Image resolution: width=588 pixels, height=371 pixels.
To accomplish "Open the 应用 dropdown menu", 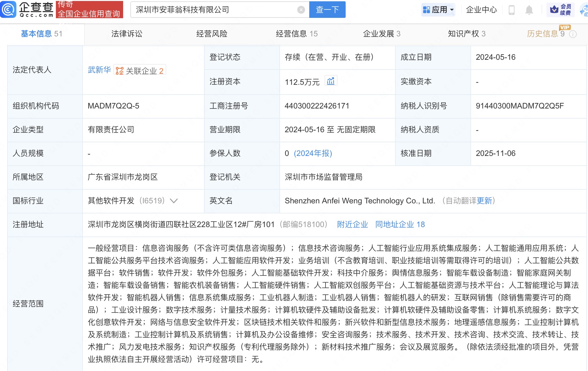I will click(x=438, y=10).
